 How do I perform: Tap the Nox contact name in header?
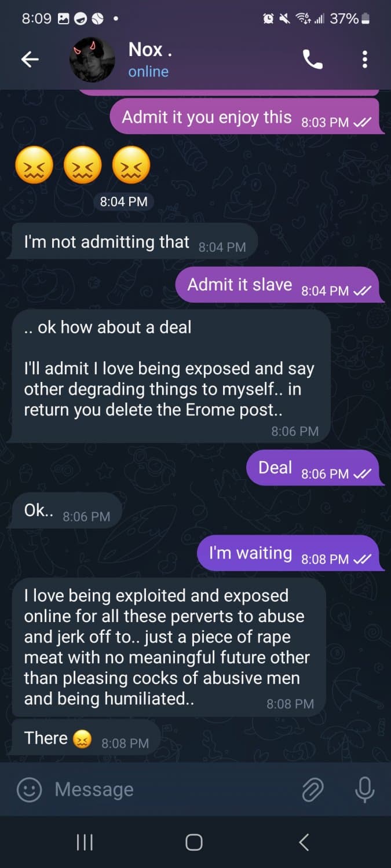[149, 50]
